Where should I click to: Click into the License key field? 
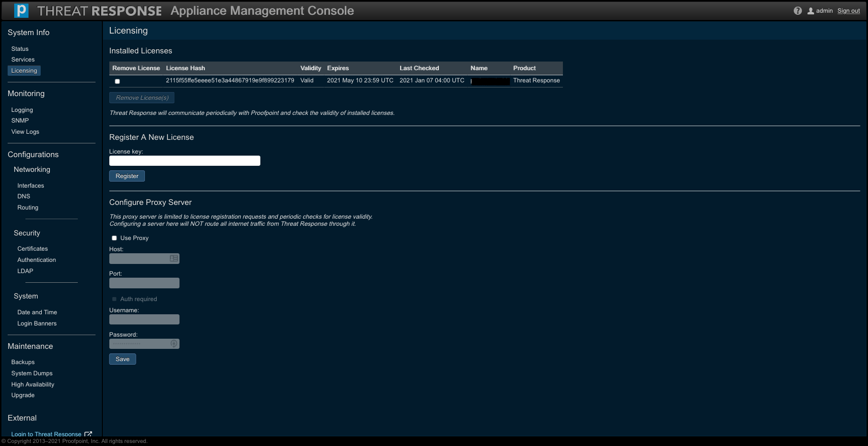tap(185, 161)
